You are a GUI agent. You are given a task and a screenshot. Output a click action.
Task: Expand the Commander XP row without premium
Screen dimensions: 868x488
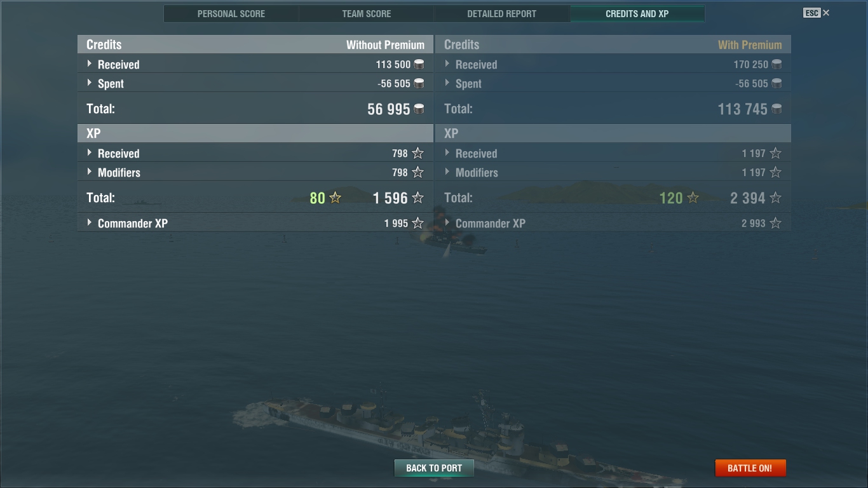(255, 223)
